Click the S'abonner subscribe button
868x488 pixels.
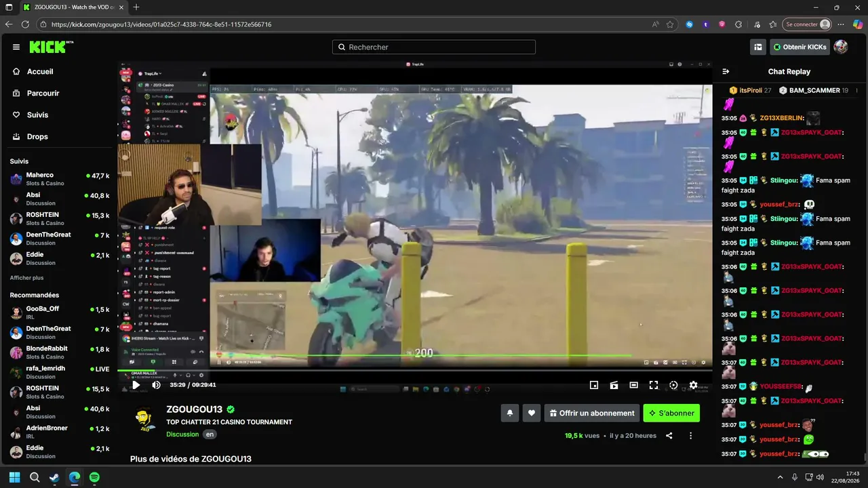671,413
